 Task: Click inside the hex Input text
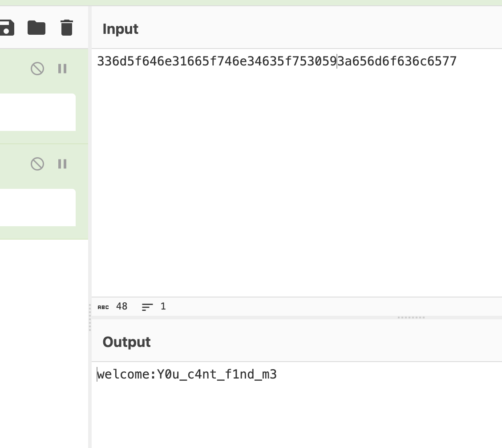[x=277, y=61]
